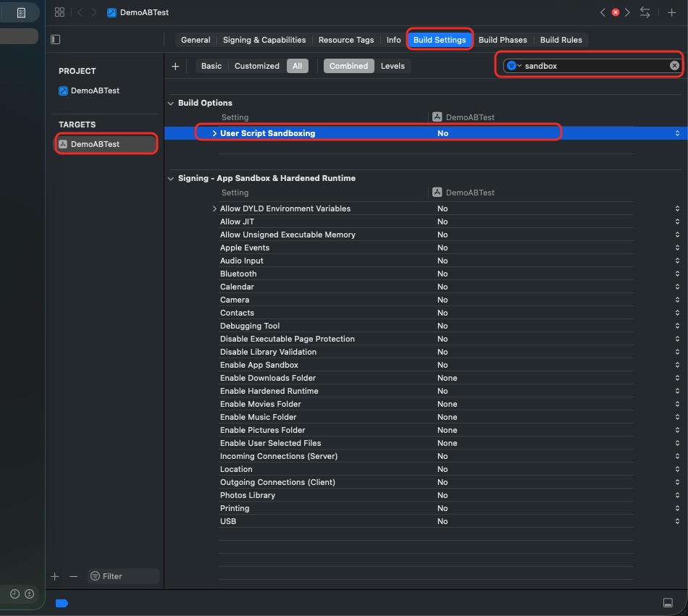688x616 pixels.
Task: Open the Build Rules tab
Action: [561, 40]
